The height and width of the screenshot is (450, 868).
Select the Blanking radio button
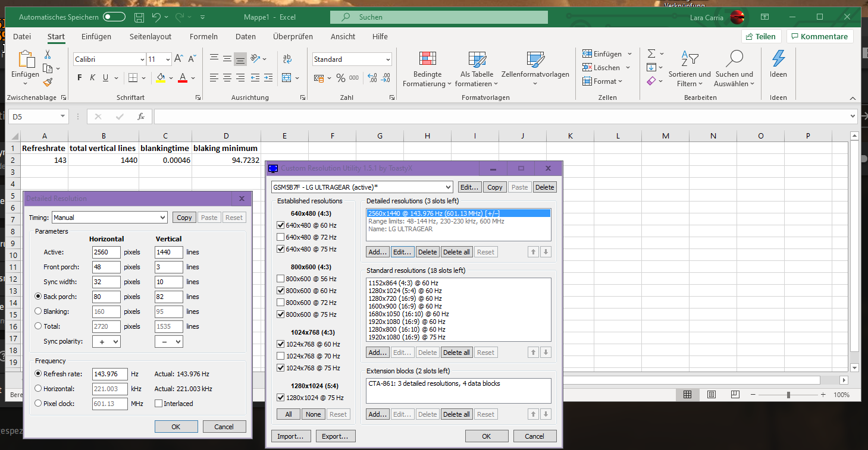(x=39, y=311)
